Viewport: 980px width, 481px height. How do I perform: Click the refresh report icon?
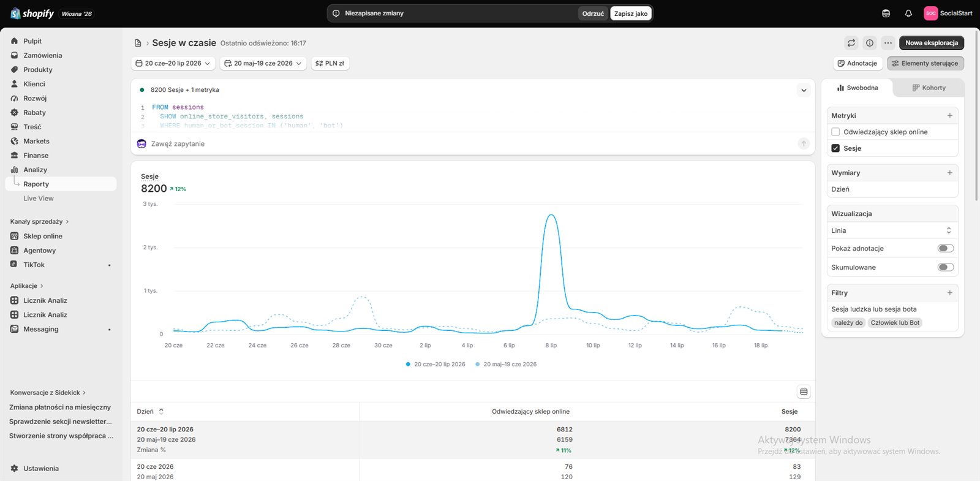(x=851, y=43)
